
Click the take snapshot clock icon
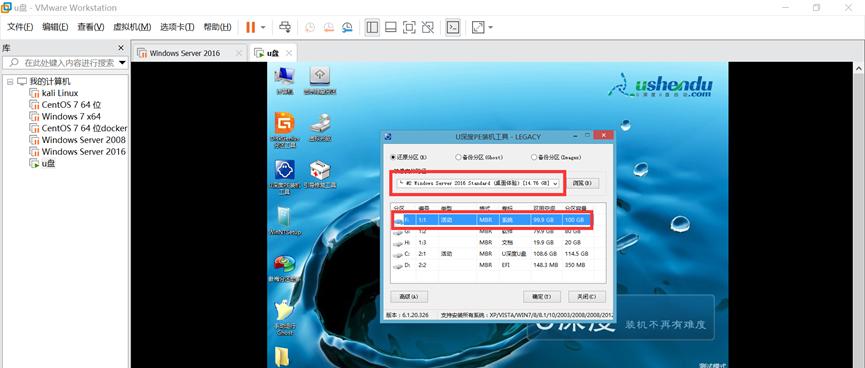tap(310, 27)
